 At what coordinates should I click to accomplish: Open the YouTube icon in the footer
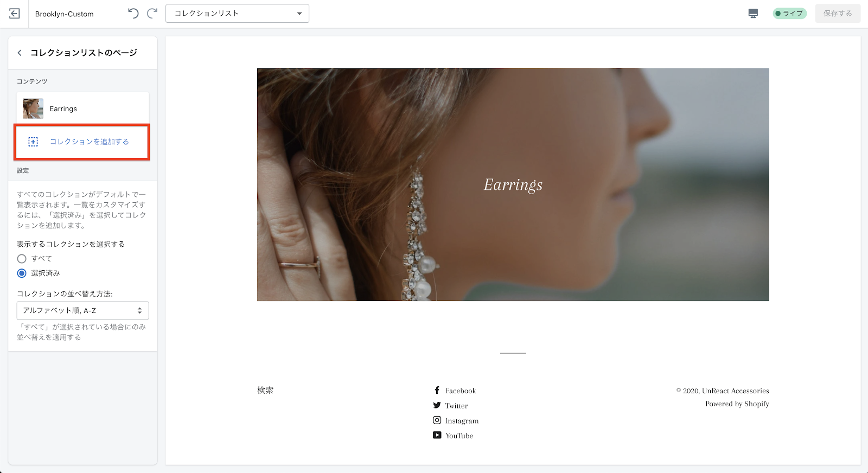tap(437, 435)
